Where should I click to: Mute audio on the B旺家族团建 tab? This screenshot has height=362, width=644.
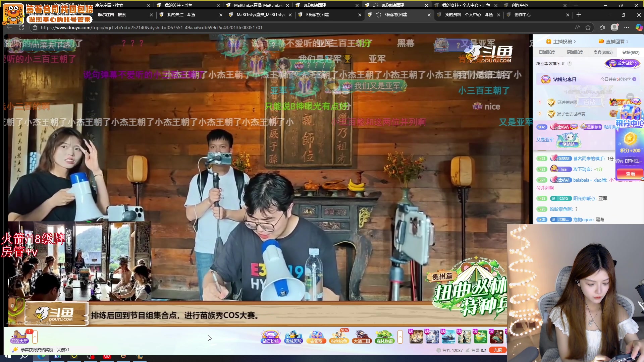(378, 15)
